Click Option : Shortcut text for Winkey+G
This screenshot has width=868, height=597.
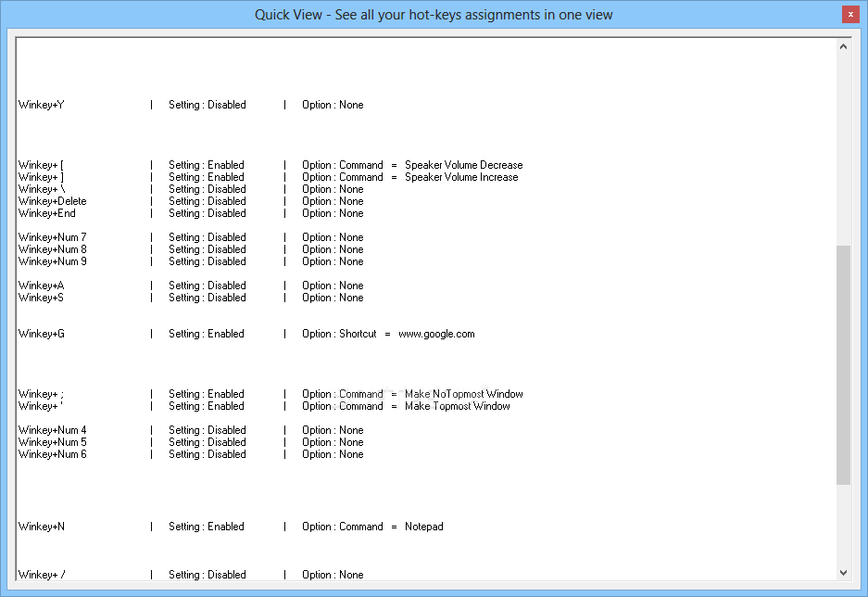pyautogui.click(x=339, y=334)
